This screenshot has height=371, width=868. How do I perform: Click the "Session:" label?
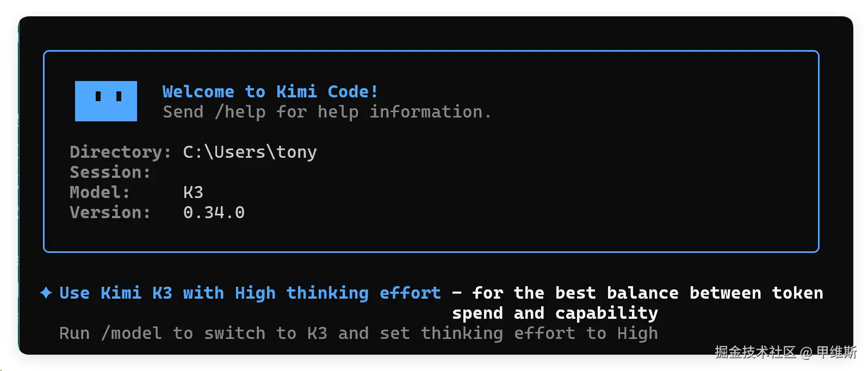(110, 172)
